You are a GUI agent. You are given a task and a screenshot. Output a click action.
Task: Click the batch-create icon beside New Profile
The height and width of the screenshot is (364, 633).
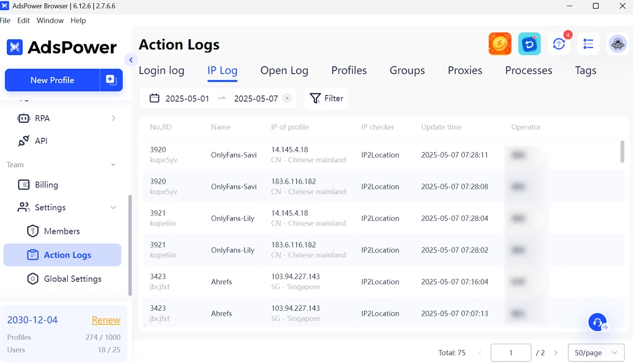[111, 80]
